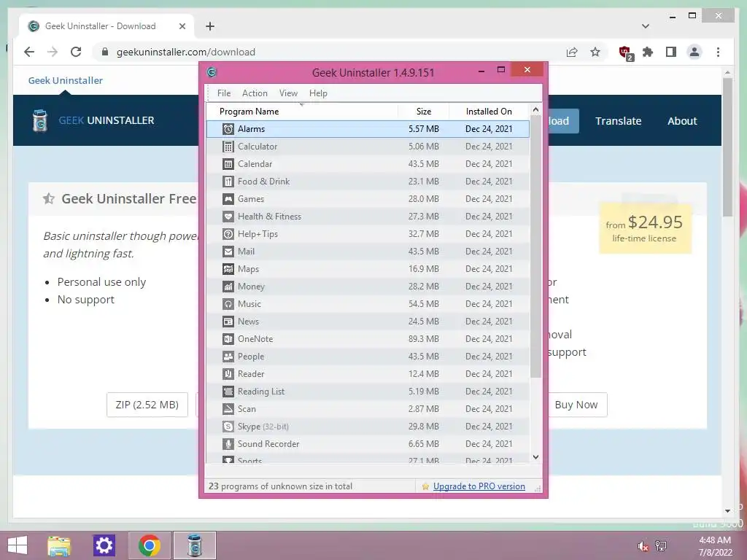Click the Music app icon

(x=228, y=304)
